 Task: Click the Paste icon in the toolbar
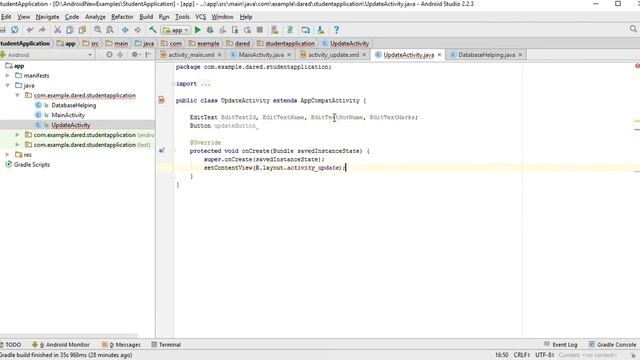click(x=82, y=30)
